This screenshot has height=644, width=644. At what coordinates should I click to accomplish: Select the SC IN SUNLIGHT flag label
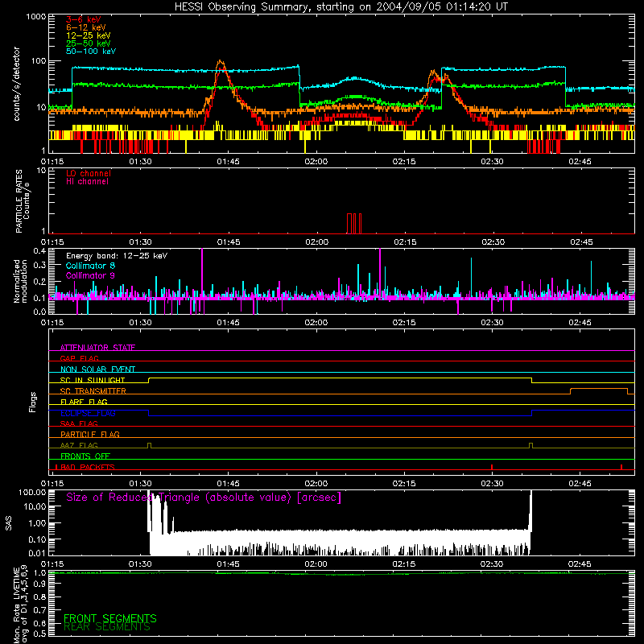93,380
